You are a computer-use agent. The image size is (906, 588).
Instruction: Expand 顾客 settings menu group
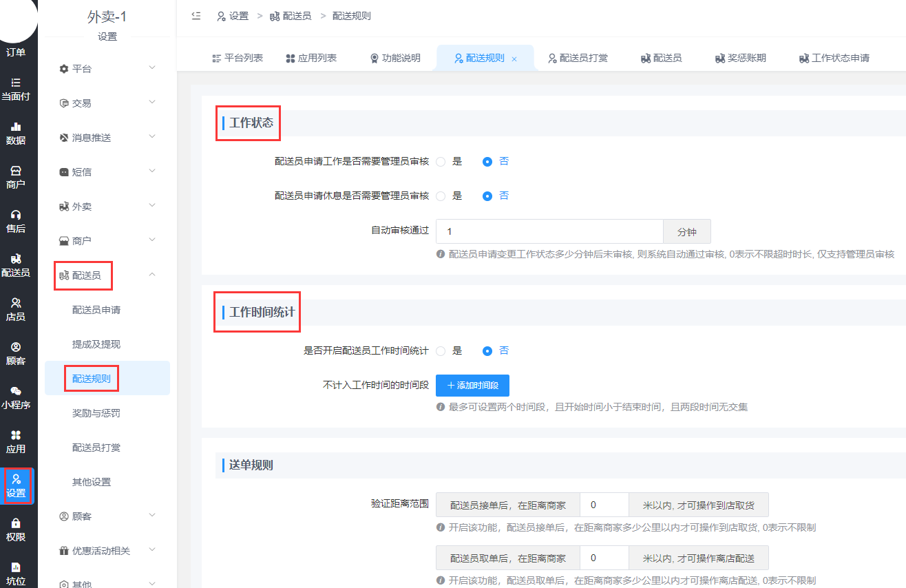tap(107, 516)
